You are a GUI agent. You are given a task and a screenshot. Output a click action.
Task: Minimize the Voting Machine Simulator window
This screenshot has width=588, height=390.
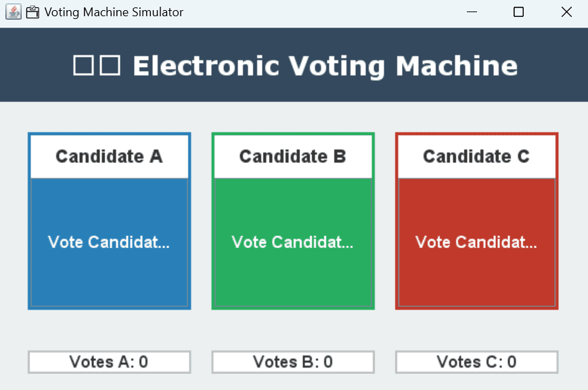[x=472, y=12]
